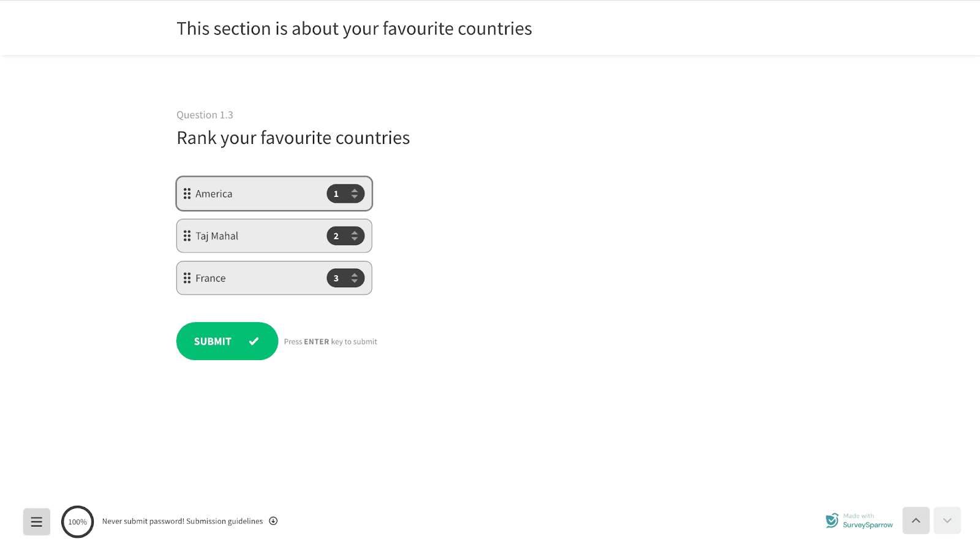
Task: Click the Made with SurveySparrow link
Action: click(867, 521)
